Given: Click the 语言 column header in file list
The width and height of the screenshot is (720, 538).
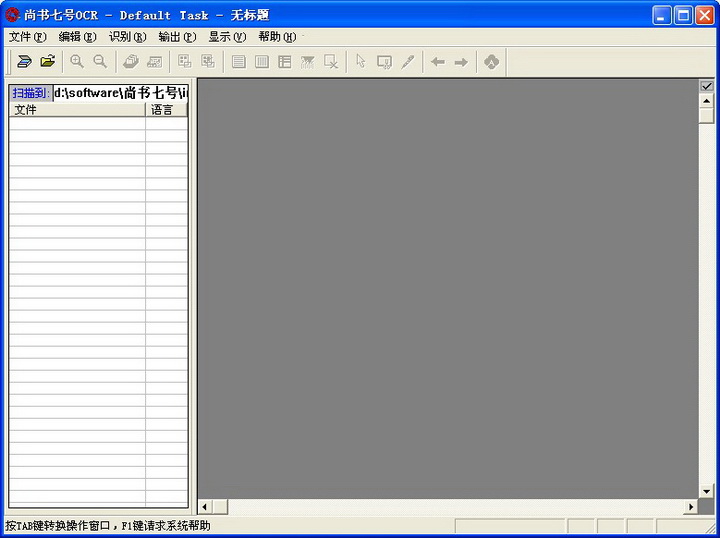Looking at the screenshot, I should (166, 110).
